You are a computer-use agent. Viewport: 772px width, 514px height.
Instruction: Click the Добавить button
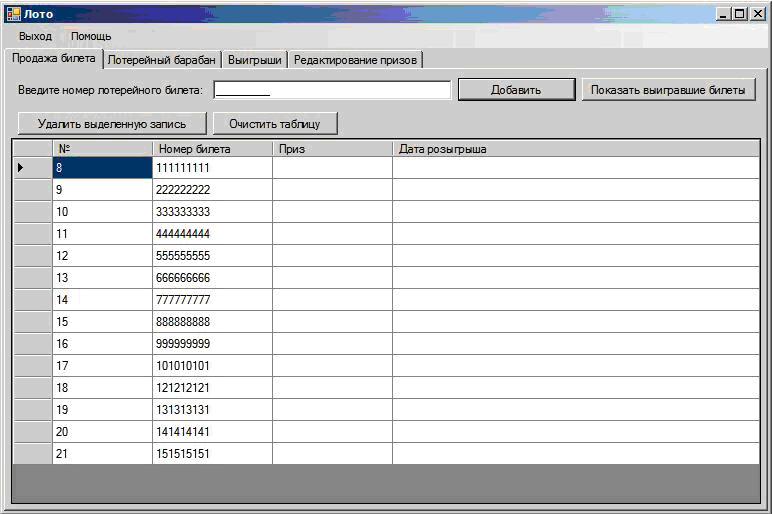pyautogui.click(x=516, y=90)
